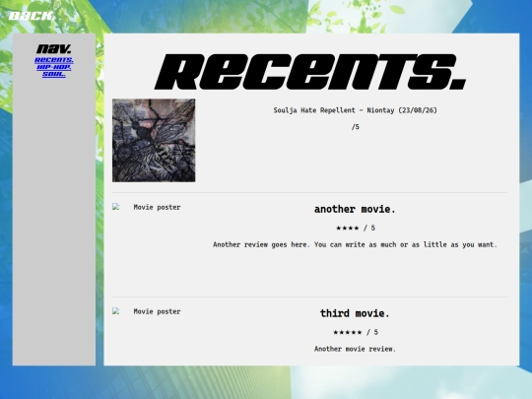532x399 pixels.
Task: Click the large 'Recents.' page heading
Action: coord(310,72)
